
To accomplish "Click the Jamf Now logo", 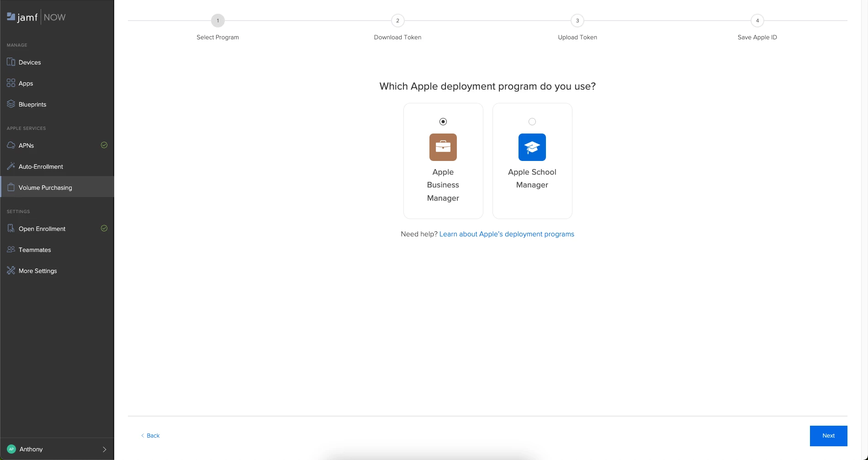I will tap(36, 17).
